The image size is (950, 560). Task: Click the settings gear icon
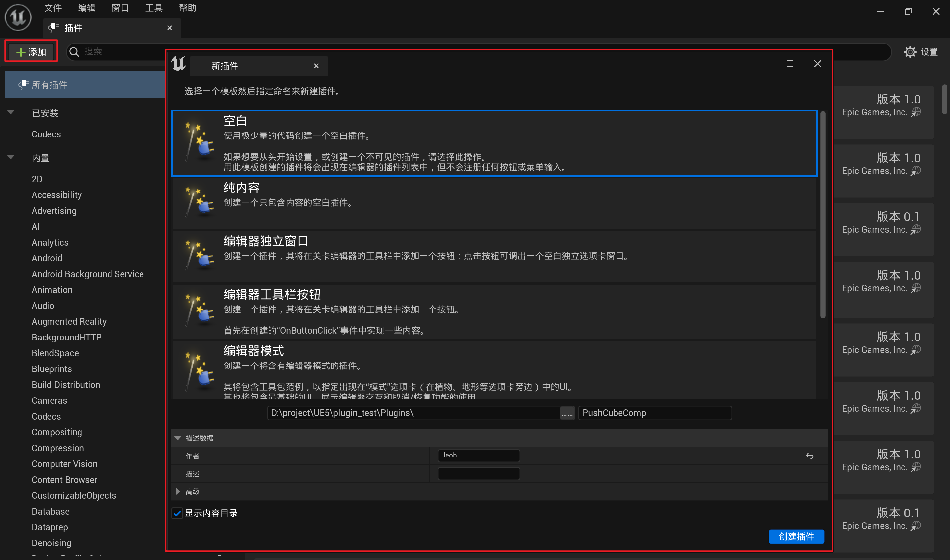pyautogui.click(x=910, y=52)
